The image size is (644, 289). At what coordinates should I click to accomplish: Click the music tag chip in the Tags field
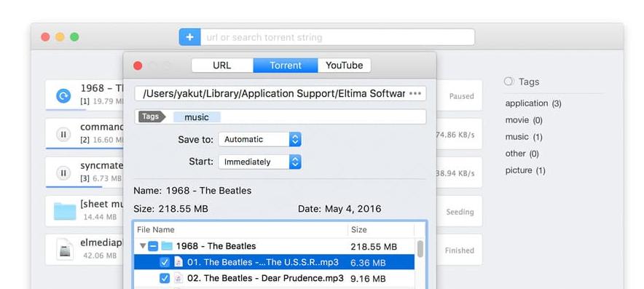click(197, 117)
